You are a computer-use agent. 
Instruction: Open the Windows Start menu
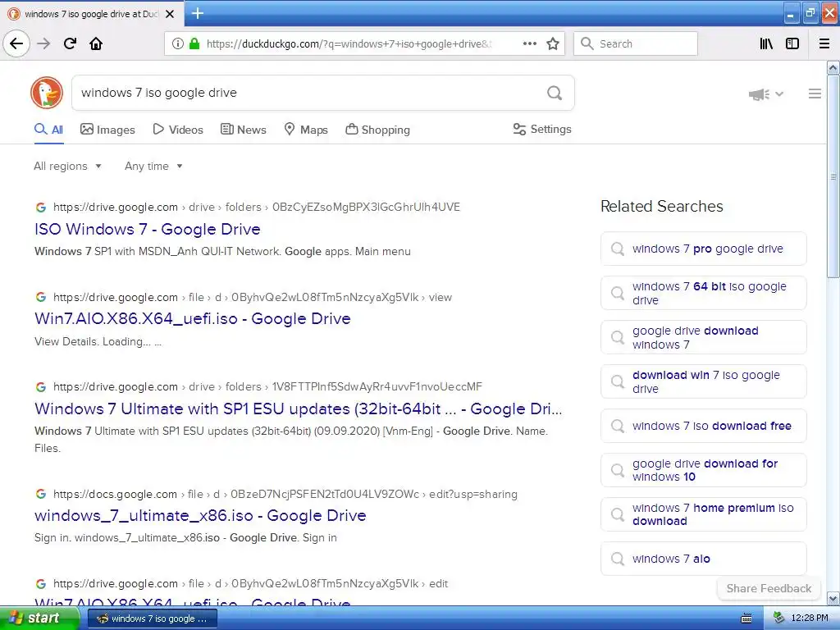39,619
